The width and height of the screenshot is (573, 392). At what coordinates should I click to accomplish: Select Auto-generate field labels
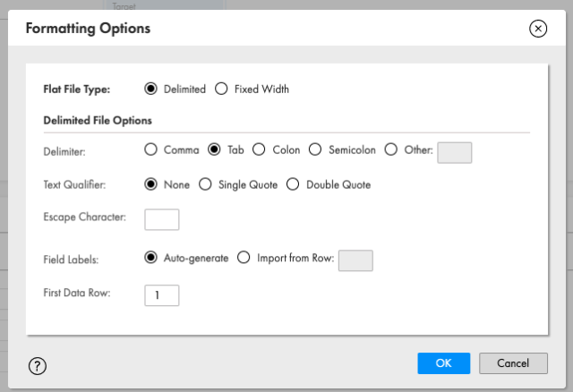coord(150,258)
